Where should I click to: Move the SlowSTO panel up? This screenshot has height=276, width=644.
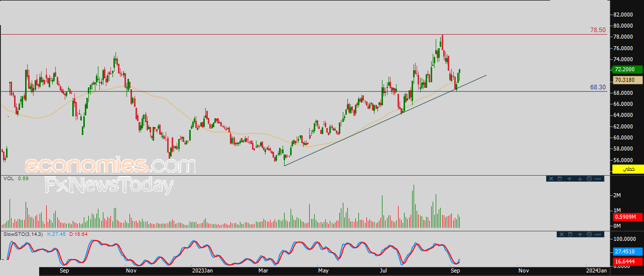pos(580,234)
